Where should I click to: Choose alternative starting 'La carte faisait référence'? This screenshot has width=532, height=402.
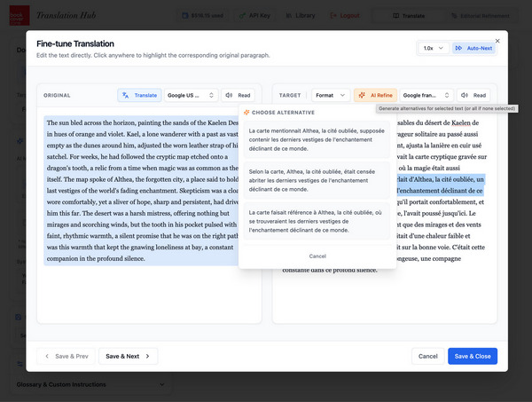point(317,221)
